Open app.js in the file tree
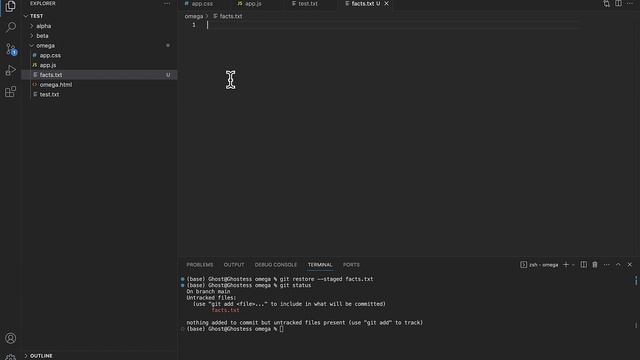The image size is (640, 360). click(x=99, y=65)
